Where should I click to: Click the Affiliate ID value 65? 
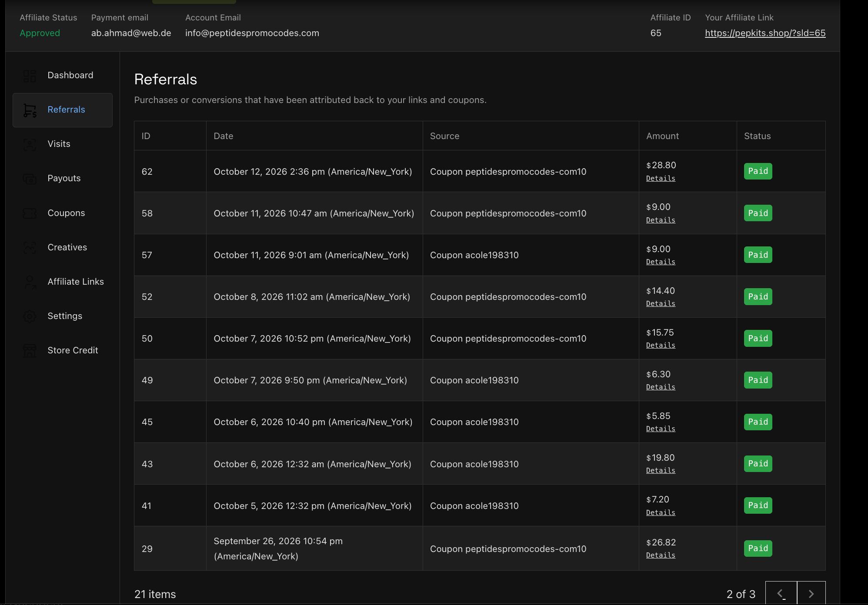coord(656,33)
